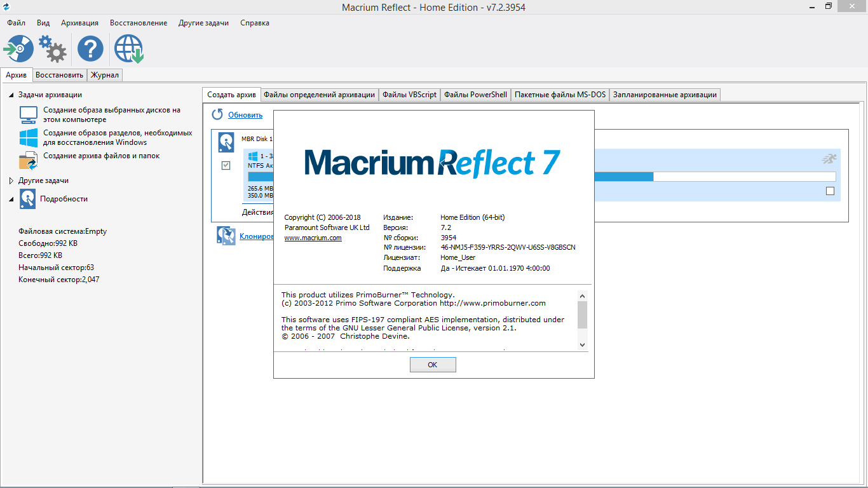Click the monitor icon for disk image creation
This screenshot has width=868, height=488.
(29, 114)
